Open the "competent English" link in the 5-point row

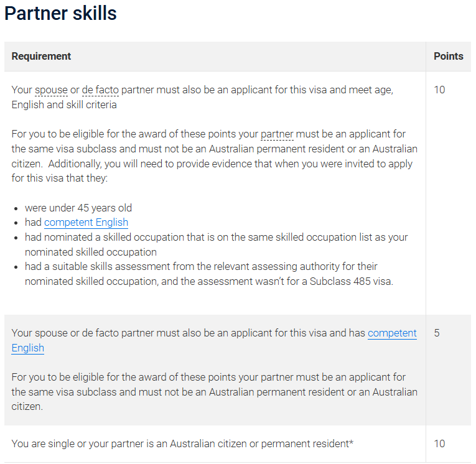392,333
